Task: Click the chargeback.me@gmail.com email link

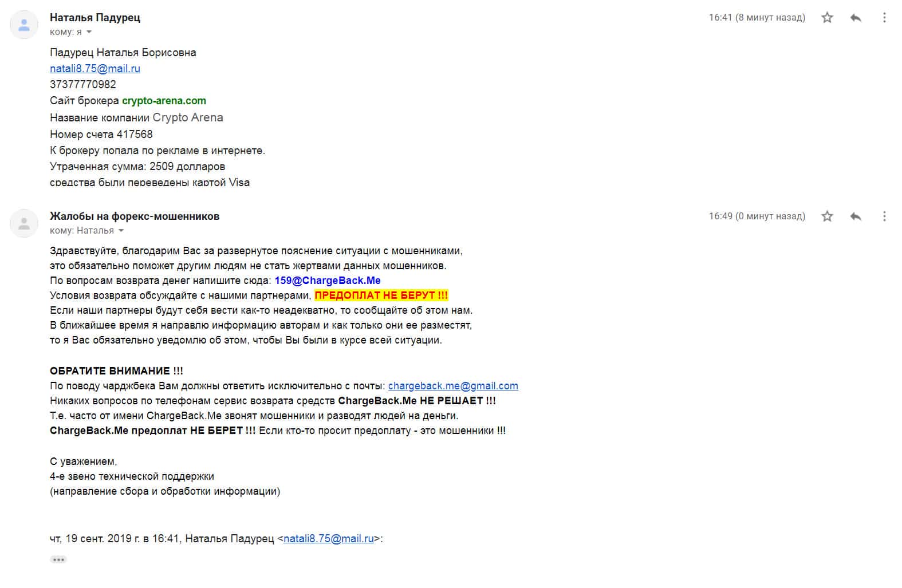Action: (453, 386)
